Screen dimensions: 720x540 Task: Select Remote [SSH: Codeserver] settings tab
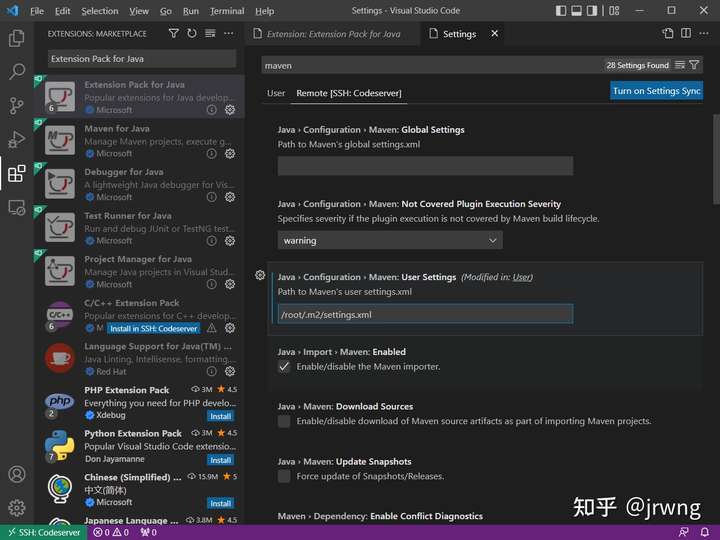349,93
